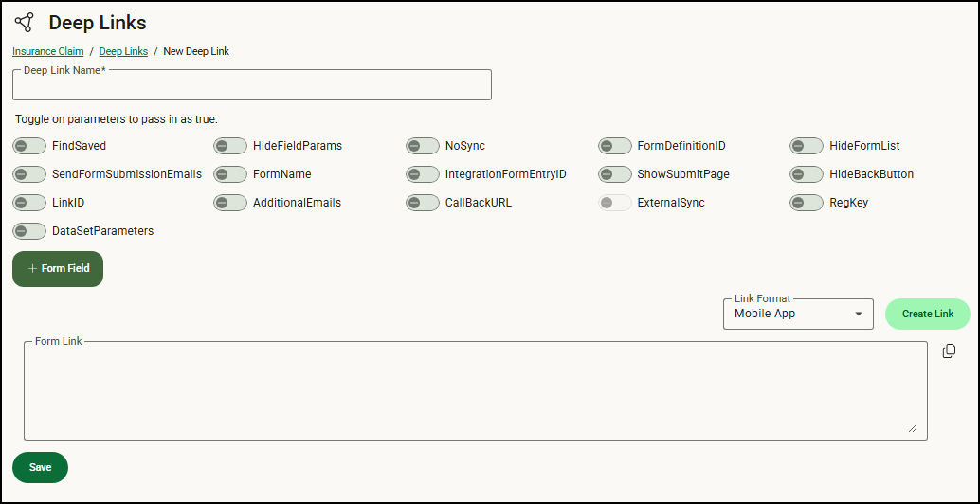The image size is (980, 504).
Task: Click the add Form Field button
Action: point(58,268)
